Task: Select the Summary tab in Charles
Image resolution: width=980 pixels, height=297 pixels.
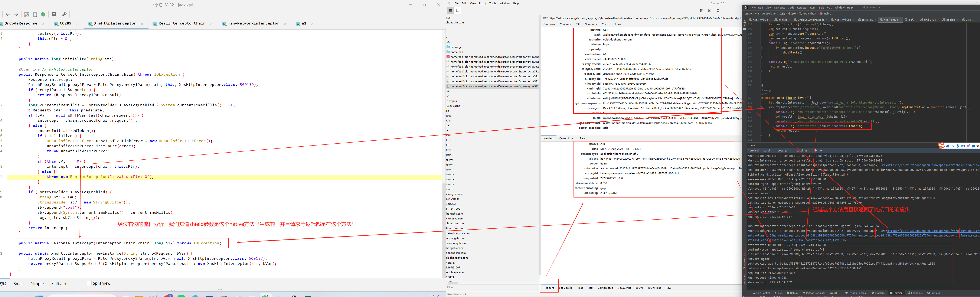Action: click(590, 24)
